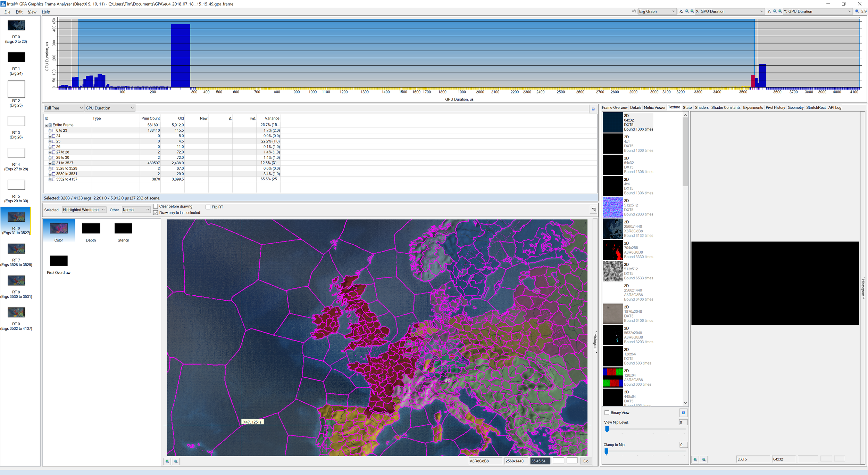
Task: Click the undo icon beside Erg Graph
Action: tap(634, 11)
